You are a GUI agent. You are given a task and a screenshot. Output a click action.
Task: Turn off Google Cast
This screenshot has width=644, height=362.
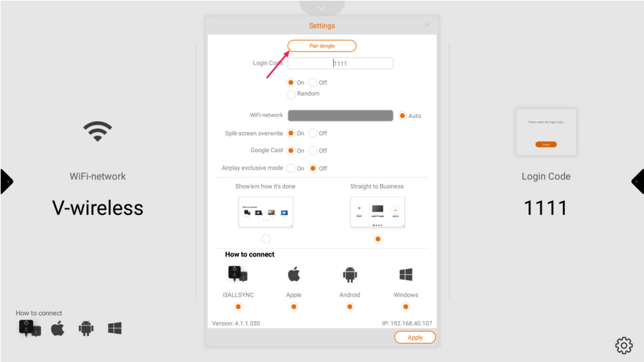(x=313, y=150)
